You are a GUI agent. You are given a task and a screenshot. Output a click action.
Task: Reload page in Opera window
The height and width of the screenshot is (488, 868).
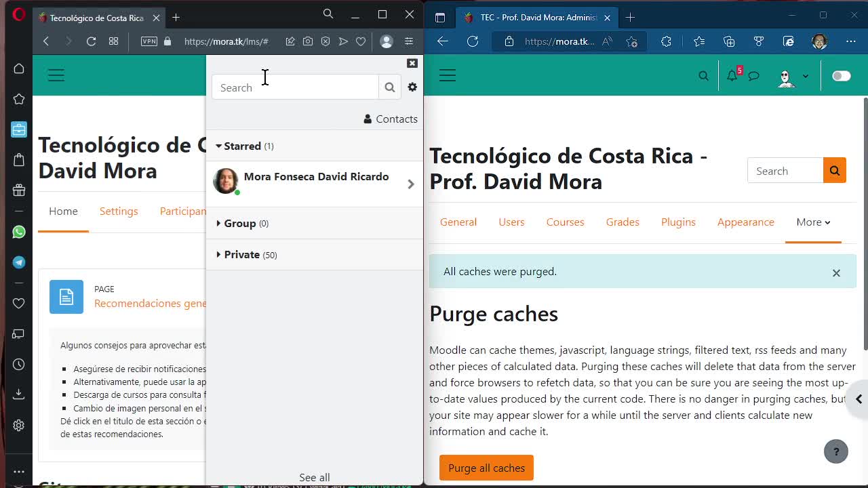[91, 41]
